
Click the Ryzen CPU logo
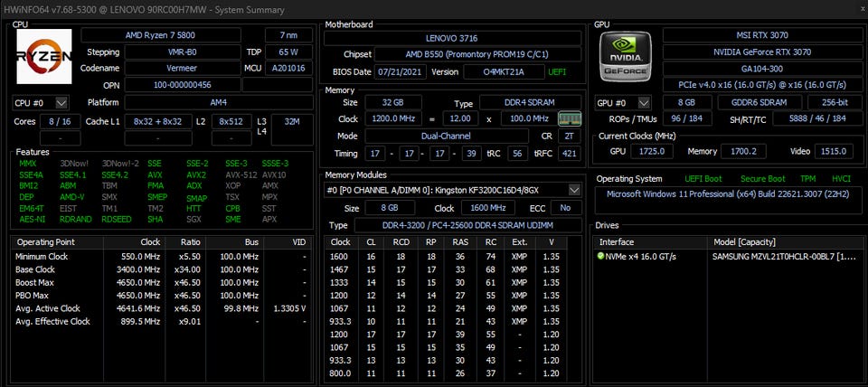pyautogui.click(x=44, y=56)
